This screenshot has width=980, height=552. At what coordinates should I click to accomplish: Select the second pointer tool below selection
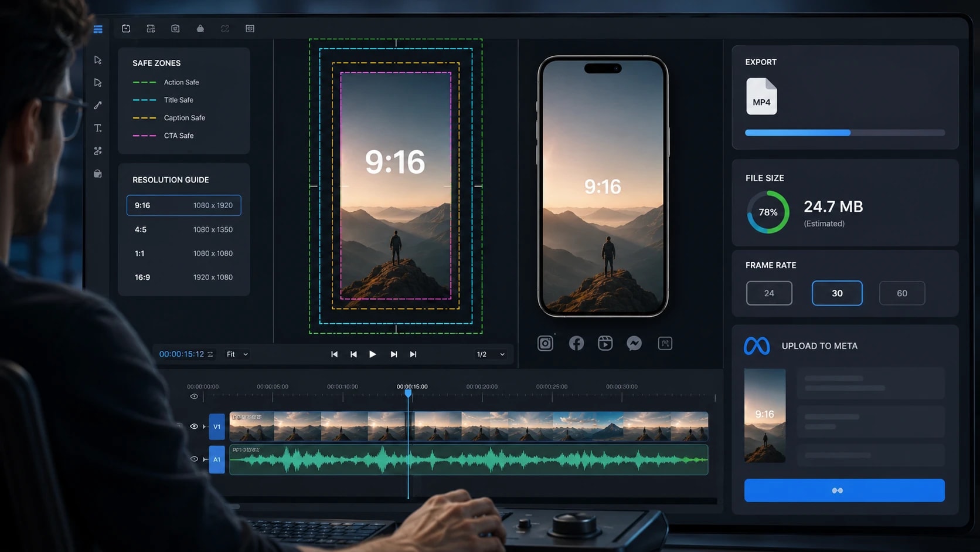98,83
